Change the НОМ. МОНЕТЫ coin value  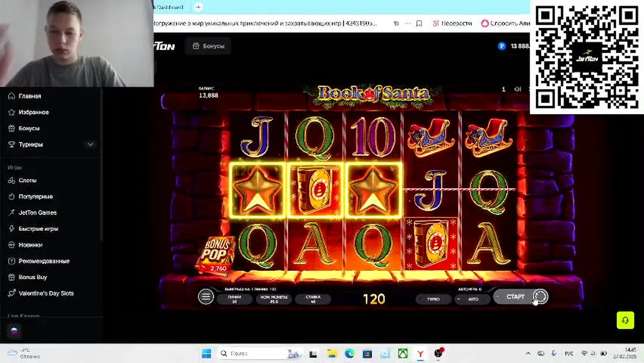274,299
